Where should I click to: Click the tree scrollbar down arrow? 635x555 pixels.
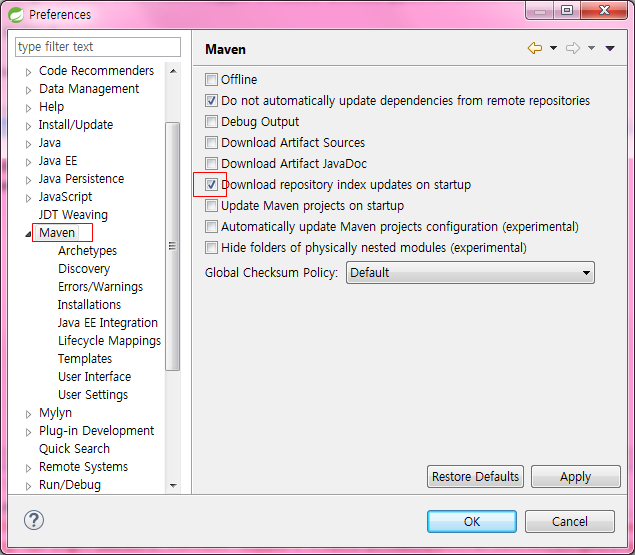(173, 485)
